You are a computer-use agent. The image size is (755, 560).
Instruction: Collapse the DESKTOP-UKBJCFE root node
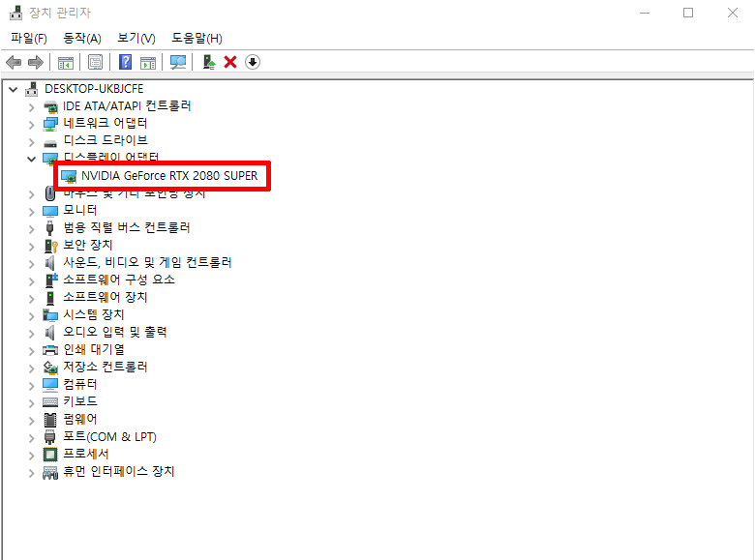[x=14, y=89]
